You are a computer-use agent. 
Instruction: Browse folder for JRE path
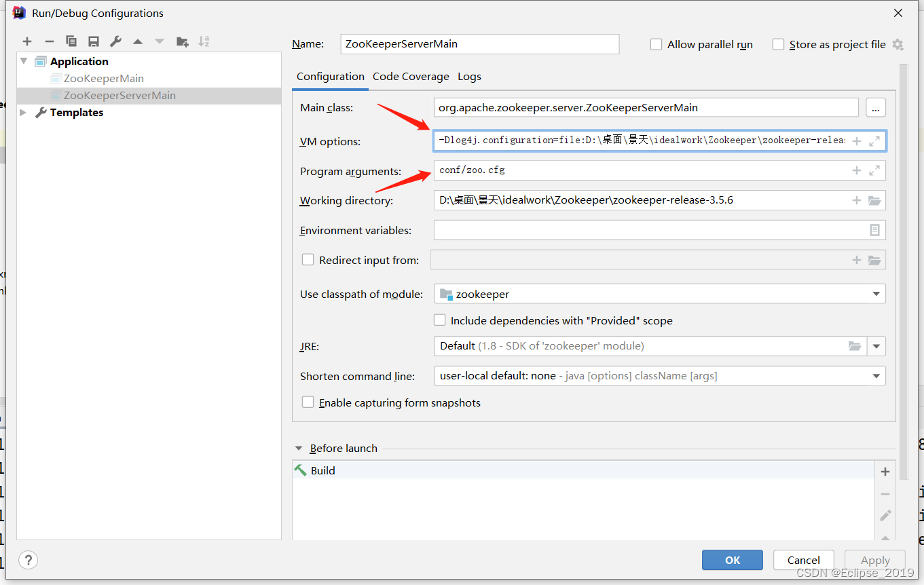(x=855, y=346)
